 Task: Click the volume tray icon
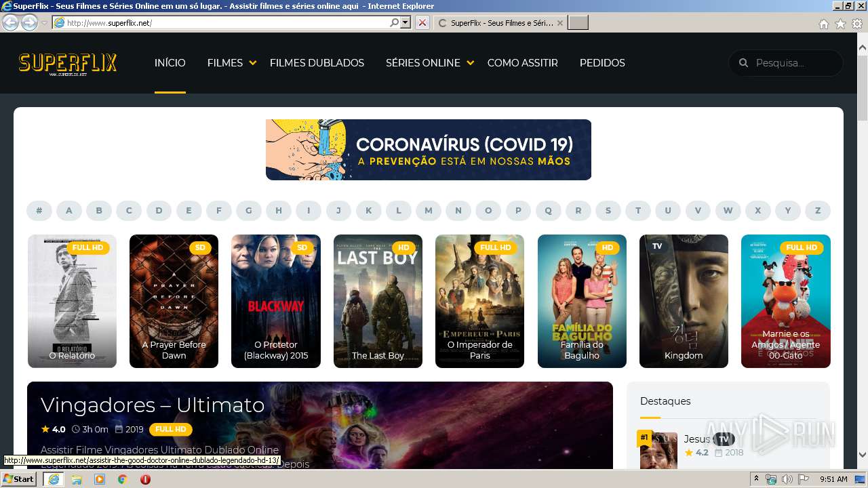(787, 479)
